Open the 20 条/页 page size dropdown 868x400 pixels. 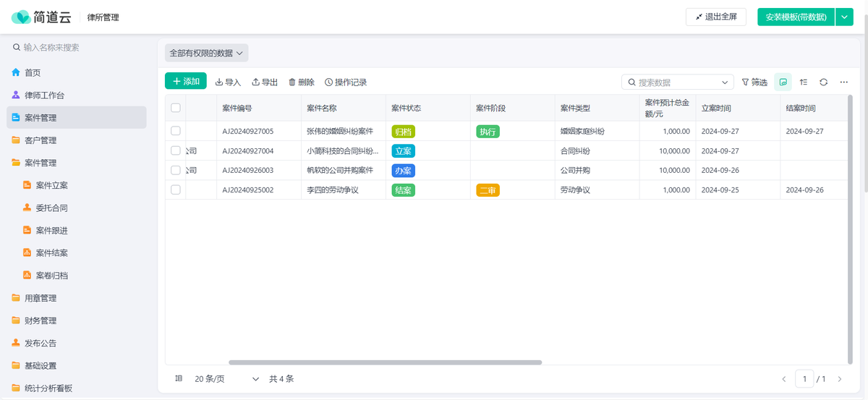[226, 378]
